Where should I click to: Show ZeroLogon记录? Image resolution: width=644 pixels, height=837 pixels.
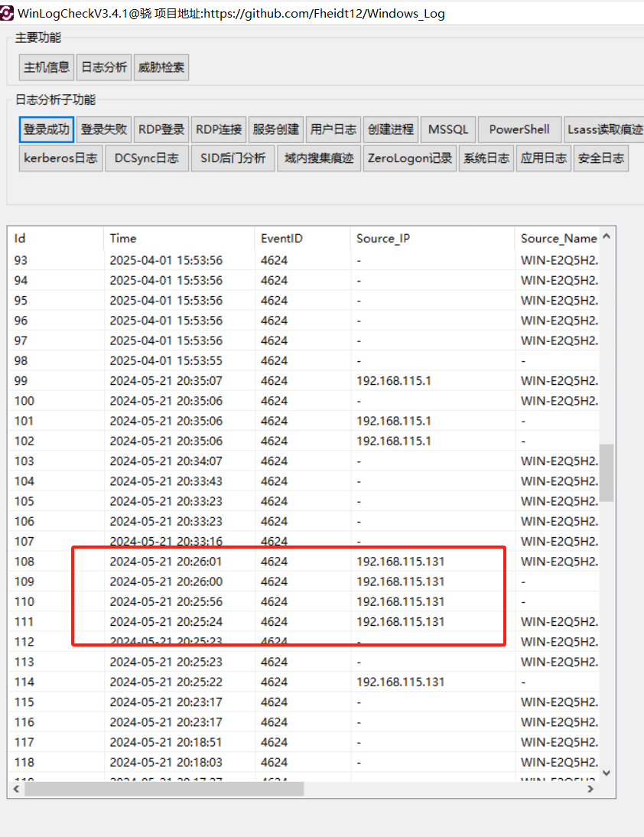410,158
